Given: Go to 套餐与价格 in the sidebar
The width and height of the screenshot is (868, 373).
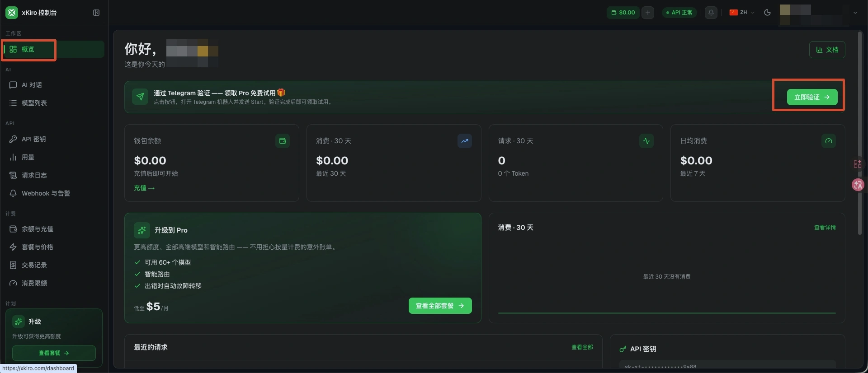Looking at the screenshot, I should (x=54, y=247).
